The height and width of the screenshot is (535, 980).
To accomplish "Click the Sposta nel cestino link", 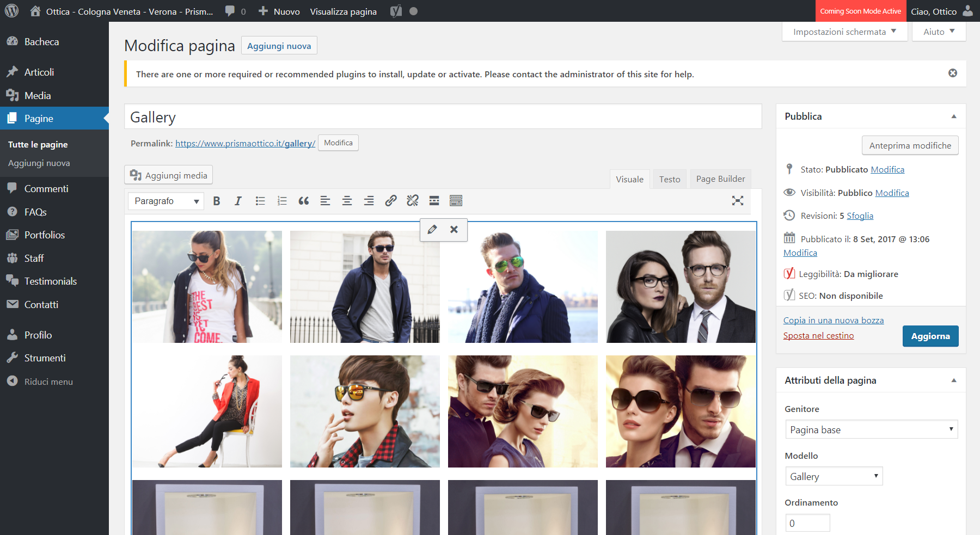I will coord(818,336).
